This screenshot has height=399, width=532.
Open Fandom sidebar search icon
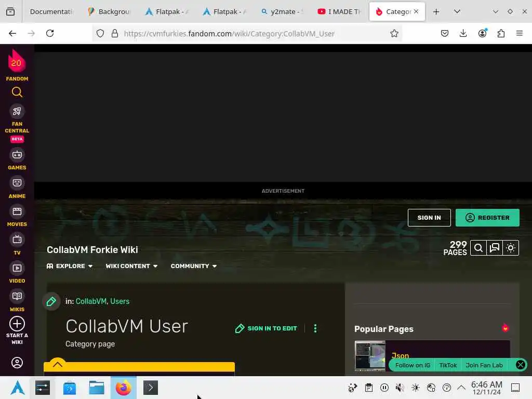tap(17, 92)
